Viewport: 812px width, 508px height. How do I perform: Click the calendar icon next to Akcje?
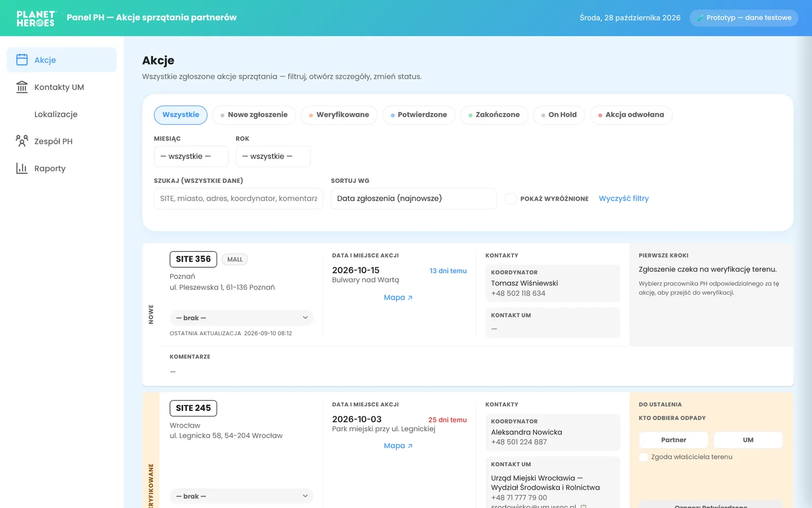click(22, 60)
